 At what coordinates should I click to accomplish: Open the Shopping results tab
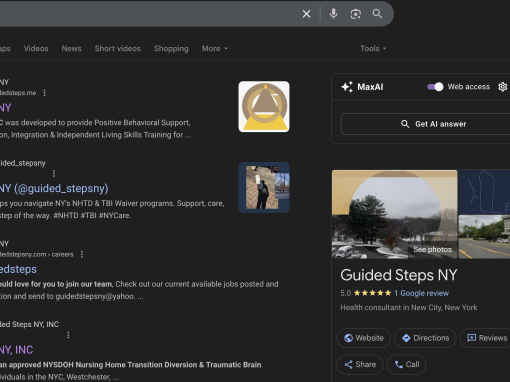coord(171,49)
